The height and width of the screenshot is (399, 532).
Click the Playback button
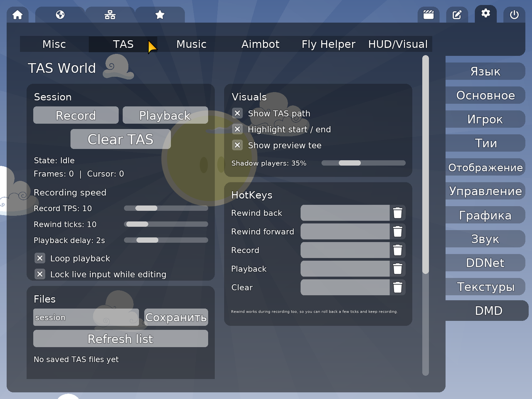[165, 115]
